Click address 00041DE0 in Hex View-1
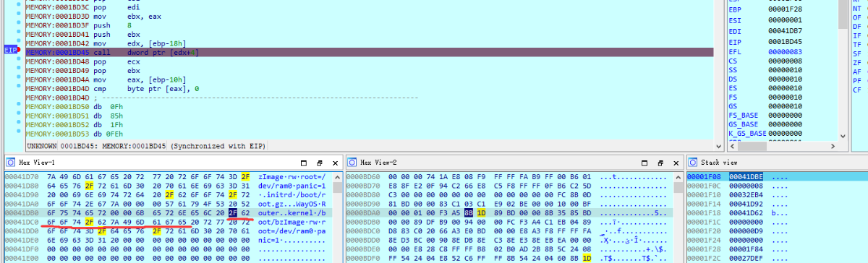The width and height of the screenshot is (868, 263). click(x=22, y=241)
